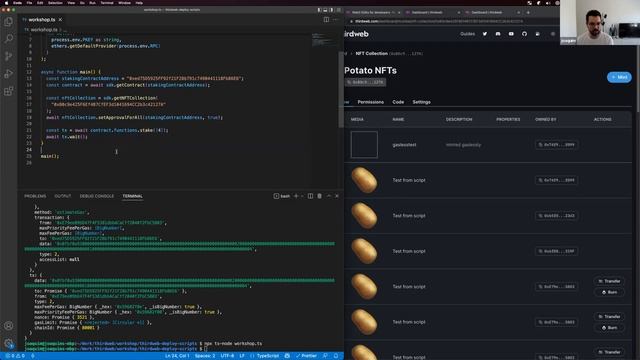Open the Settings tab on thirdweb dashboard
640x360 pixels.
pos(421,102)
